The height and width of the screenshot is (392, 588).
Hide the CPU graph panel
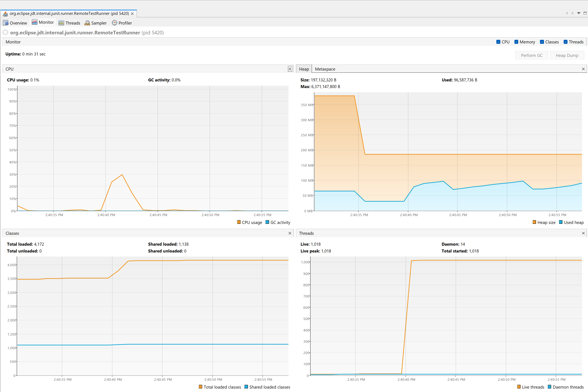pyautogui.click(x=290, y=69)
